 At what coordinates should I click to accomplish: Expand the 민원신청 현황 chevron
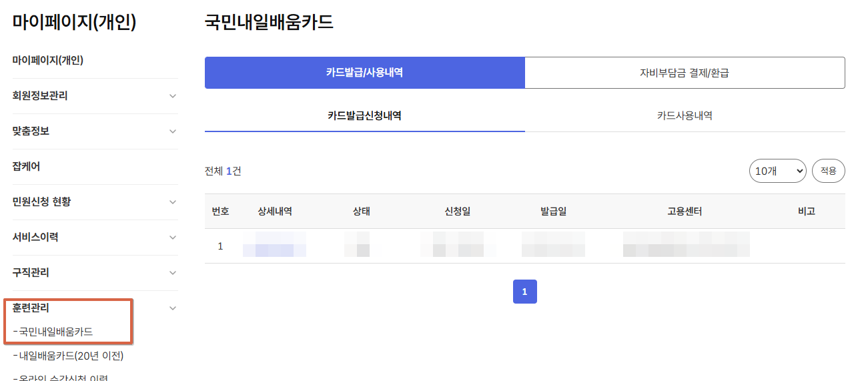pyautogui.click(x=173, y=202)
